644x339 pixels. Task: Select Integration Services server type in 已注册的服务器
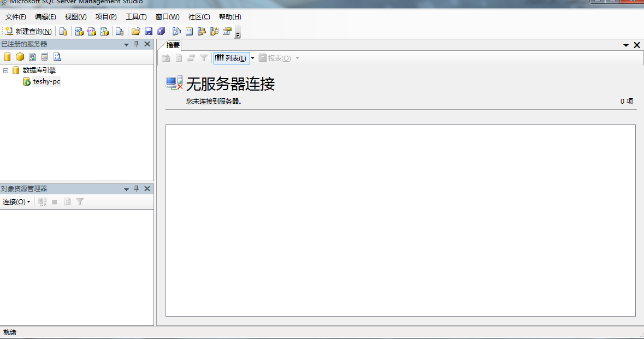coord(57,57)
